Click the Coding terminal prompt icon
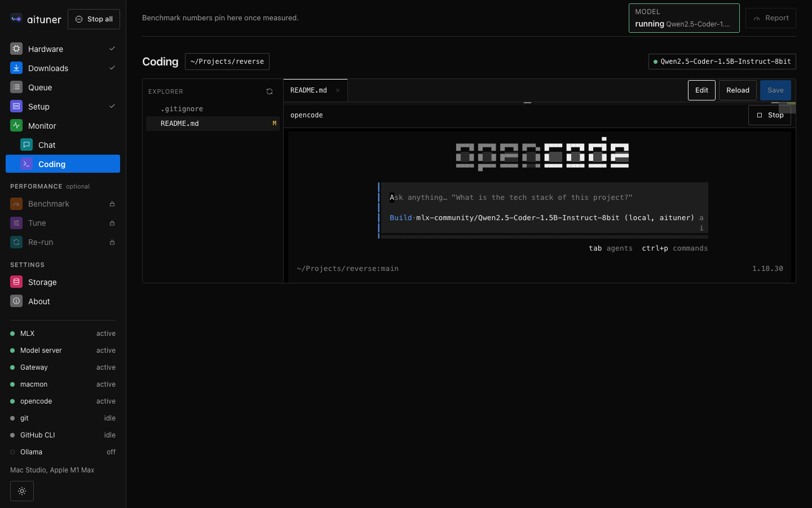 [x=27, y=164]
